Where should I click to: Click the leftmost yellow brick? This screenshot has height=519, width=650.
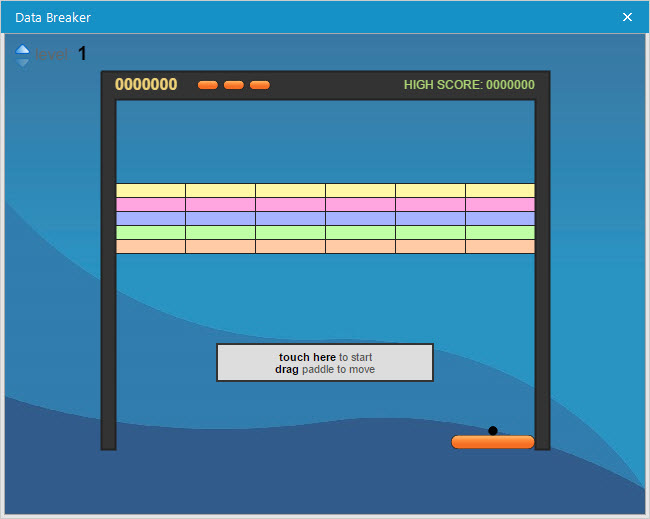150,190
